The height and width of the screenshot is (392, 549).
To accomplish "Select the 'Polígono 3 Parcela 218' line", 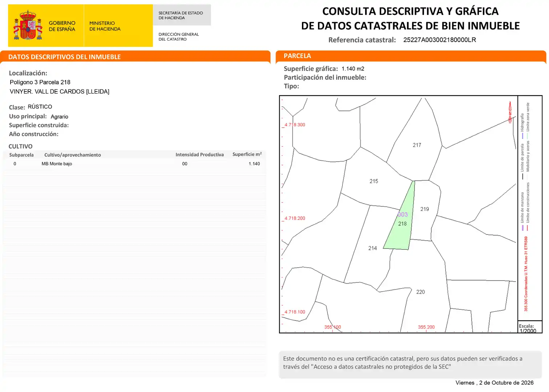I will click(40, 82).
